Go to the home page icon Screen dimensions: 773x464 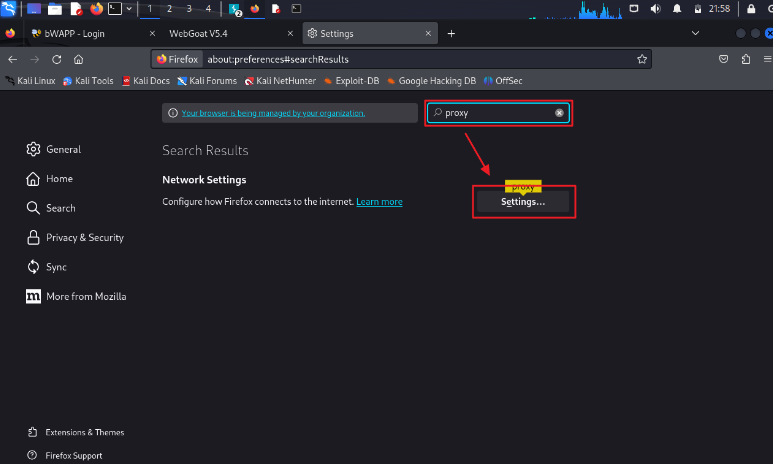point(78,60)
